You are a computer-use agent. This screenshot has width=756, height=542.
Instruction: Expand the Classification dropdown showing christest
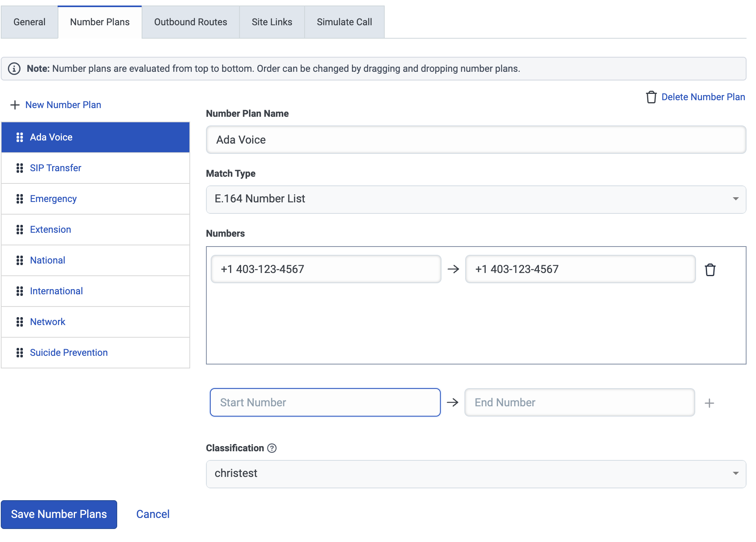[475, 474]
